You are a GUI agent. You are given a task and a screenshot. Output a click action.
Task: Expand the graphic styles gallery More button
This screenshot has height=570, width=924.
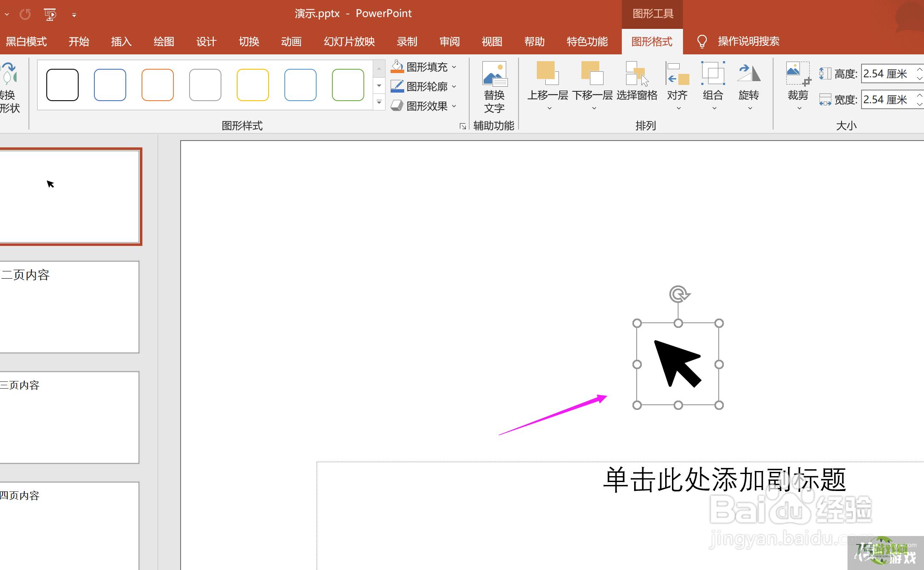(379, 102)
